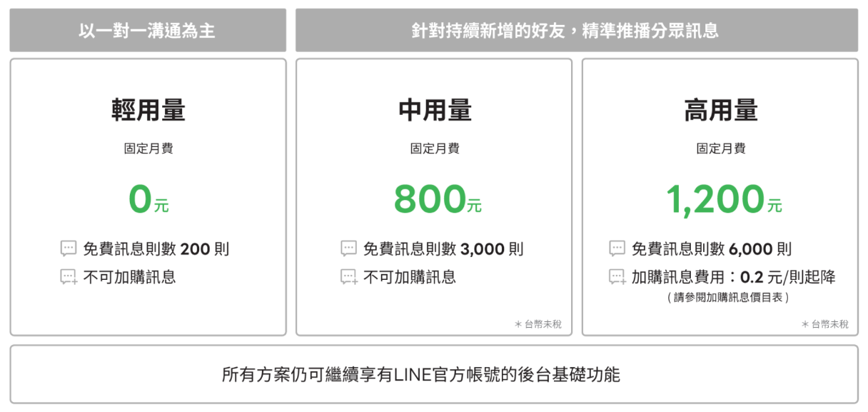Choose the 高用量 plan title

(x=720, y=111)
